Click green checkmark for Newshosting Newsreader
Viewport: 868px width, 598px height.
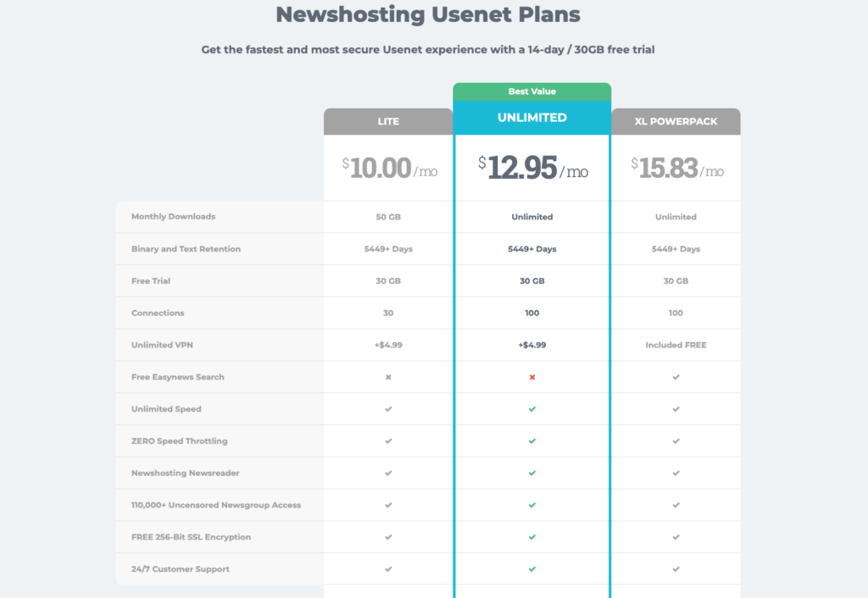(532, 473)
